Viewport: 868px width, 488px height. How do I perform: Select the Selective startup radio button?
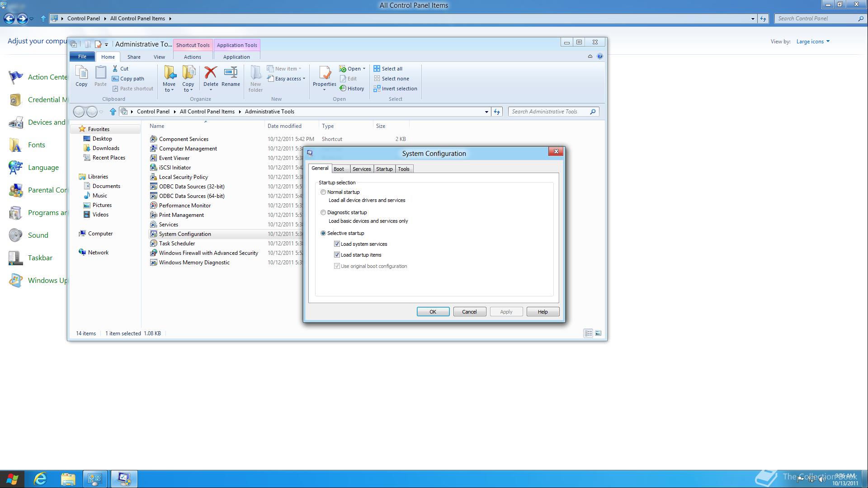click(323, 233)
